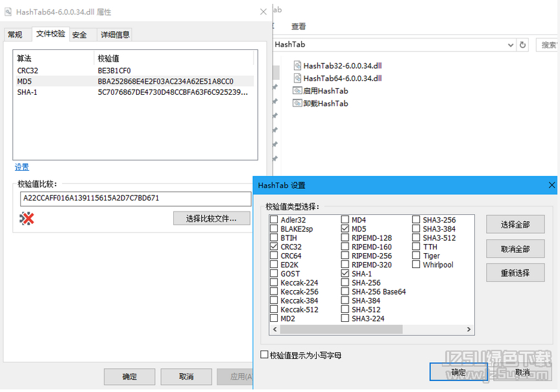Enable the ED2K checkbox

pyautogui.click(x=274, y=264)
